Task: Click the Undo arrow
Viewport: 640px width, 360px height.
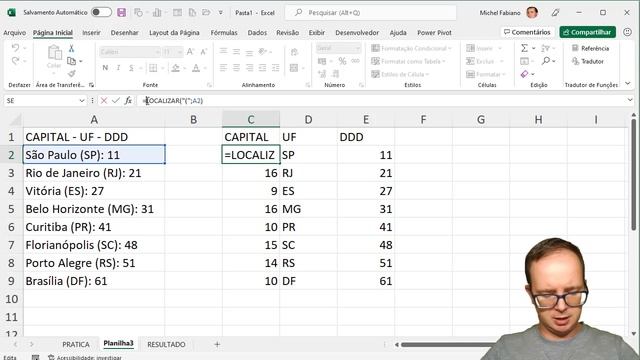Action: [16, 48]
